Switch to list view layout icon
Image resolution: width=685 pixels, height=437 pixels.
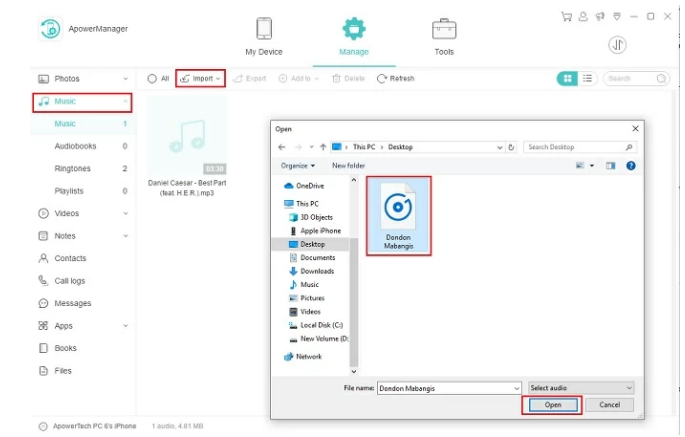coord(587,78)
